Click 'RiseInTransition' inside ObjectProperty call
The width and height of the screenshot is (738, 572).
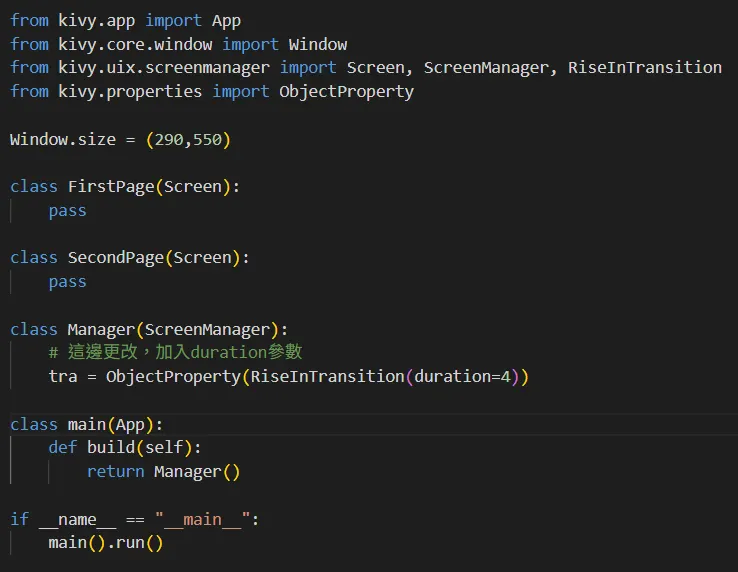pyautogui.click(x=327, y=377)
